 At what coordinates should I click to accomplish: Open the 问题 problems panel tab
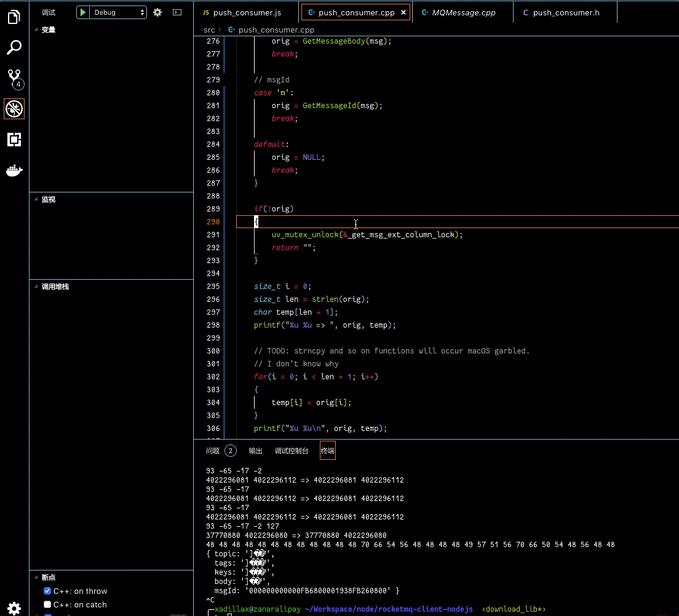tap(213, 451)
